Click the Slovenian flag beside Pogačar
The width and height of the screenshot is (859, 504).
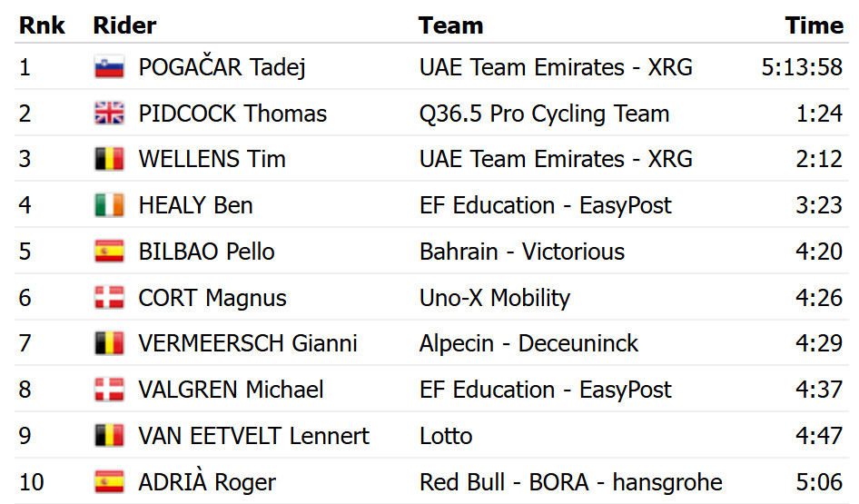109,67
